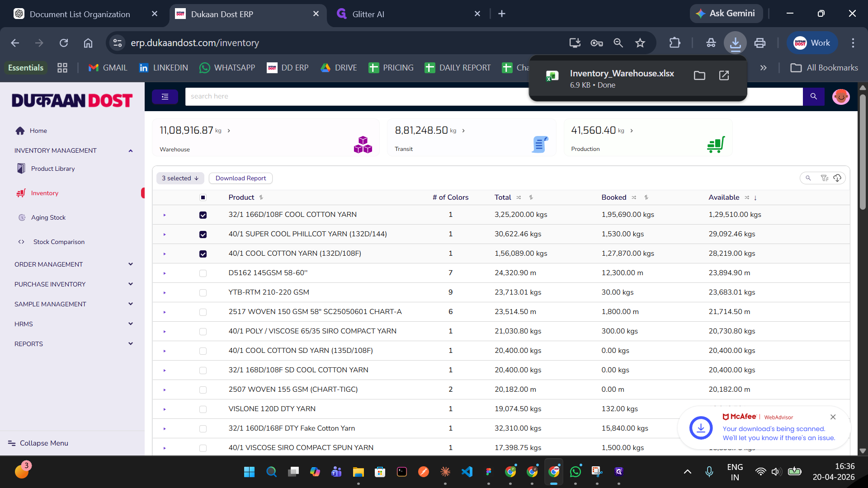Image resolution: width=868 pixels, height=488 pixels.
Task: Open downloaded file in new tab icon
Action: (724, 75)
